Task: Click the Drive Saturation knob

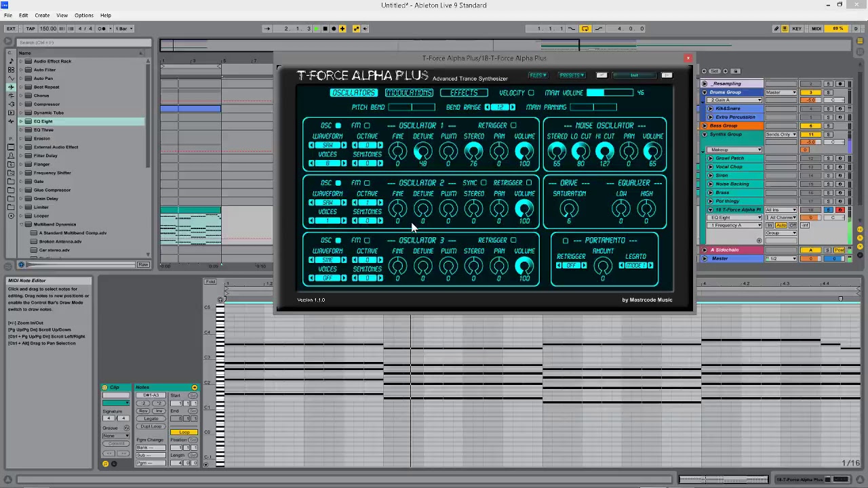Action: click(569, 209)
